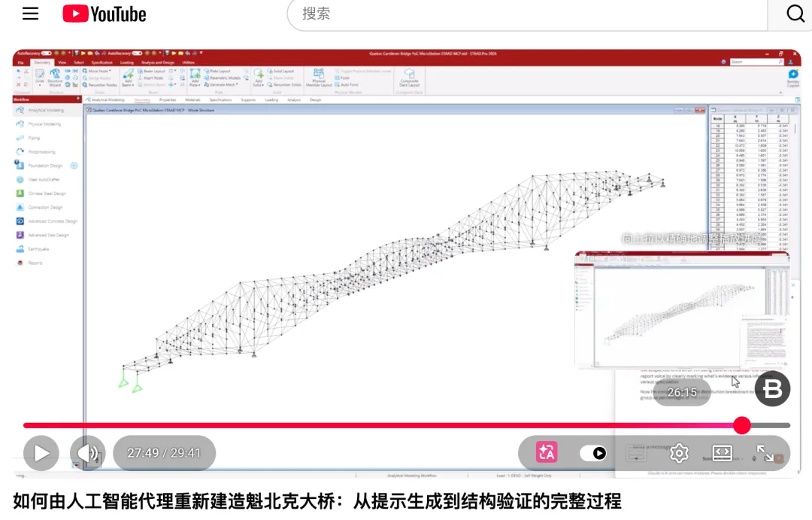This screenshot has height=520, width=812.
Task: Open the Loading ribbon tab
Action: click(x=127, y=62)
